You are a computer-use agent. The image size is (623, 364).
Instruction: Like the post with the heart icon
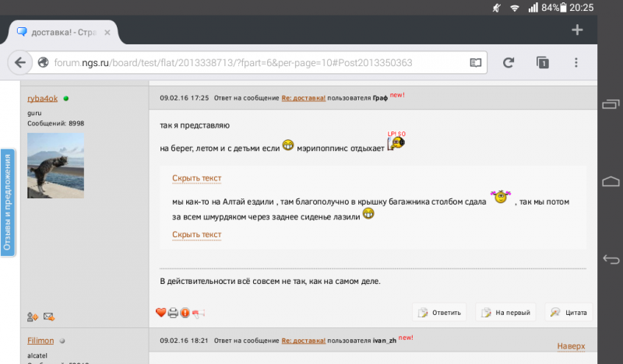click(x=161, y=313)
